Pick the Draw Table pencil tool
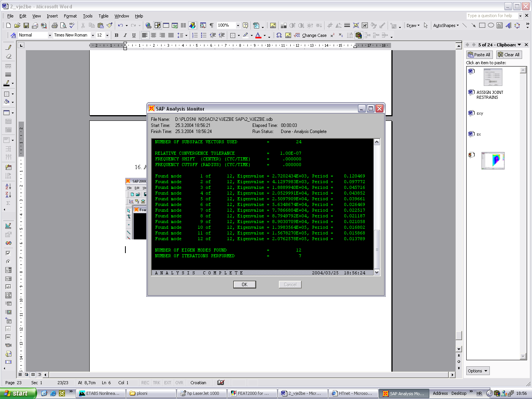 coord(9,47)
